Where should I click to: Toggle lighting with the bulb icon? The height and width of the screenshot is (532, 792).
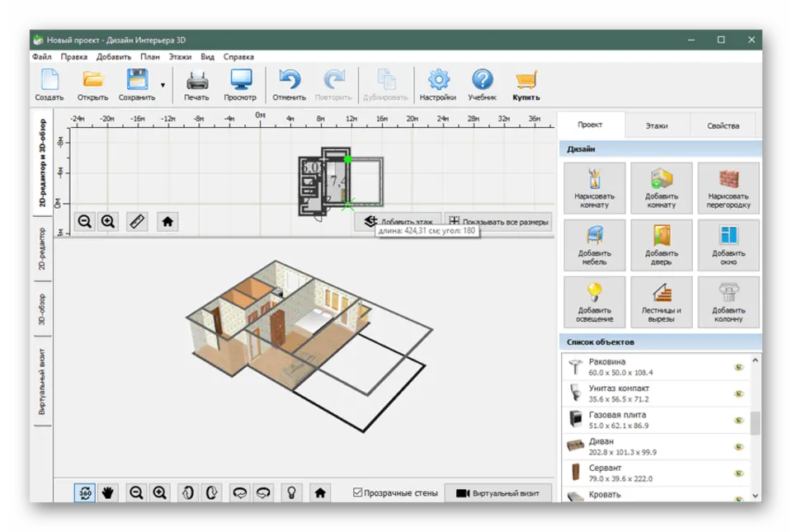pos(291,492)
